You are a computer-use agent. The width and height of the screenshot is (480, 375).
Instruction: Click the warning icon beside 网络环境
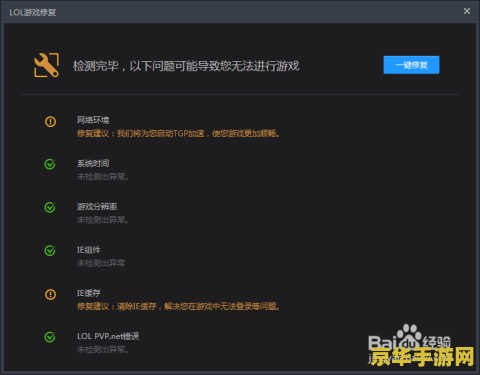[50, 121]
